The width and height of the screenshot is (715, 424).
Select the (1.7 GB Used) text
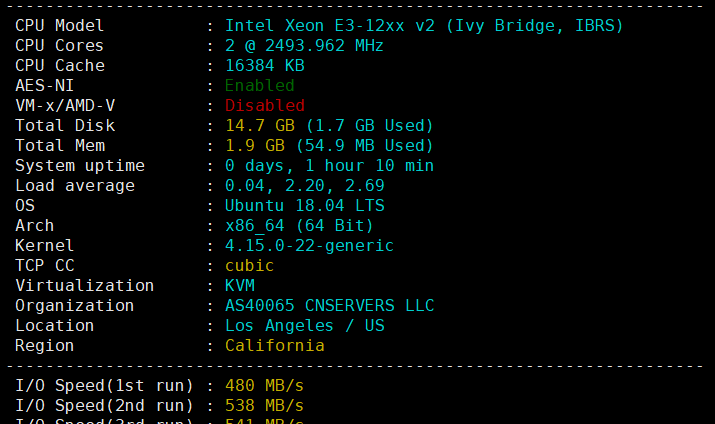[369, 126]
